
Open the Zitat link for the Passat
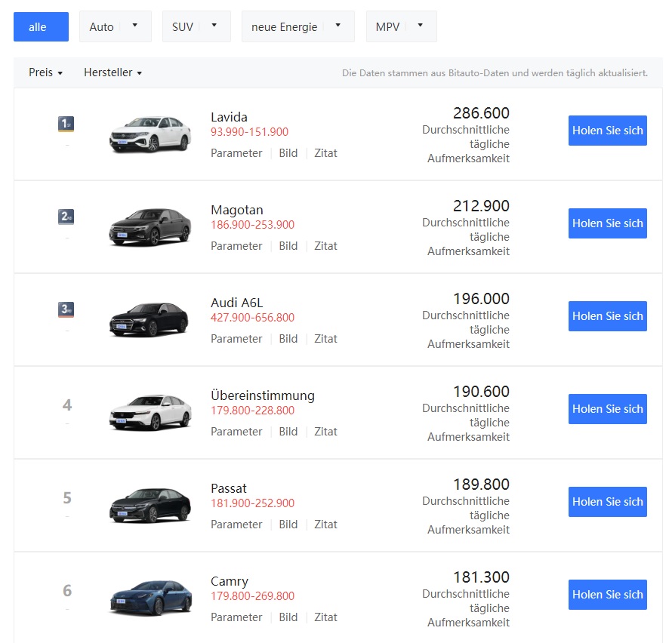325,524
